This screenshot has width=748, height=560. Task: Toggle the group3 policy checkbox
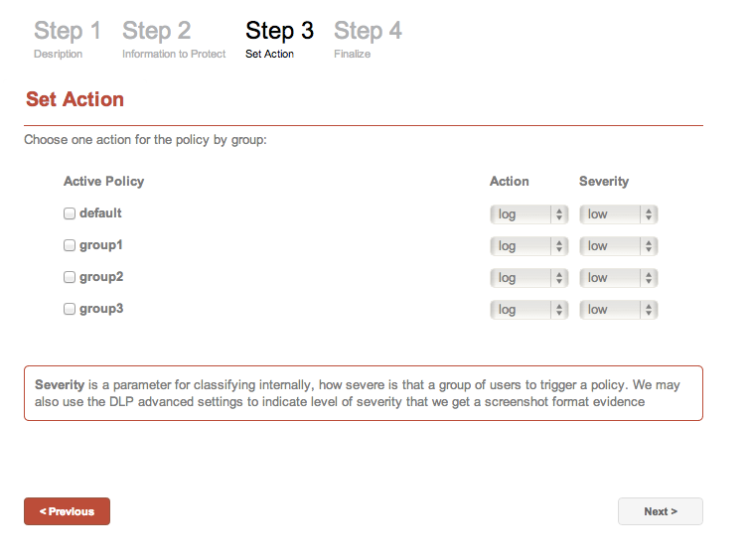[70, 309]
